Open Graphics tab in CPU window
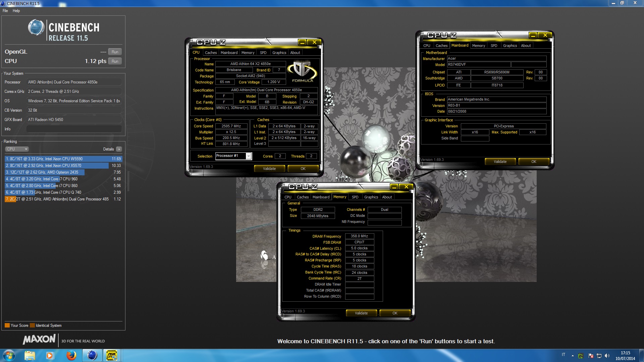Image resolution: width=644 pixels, height=362 pixels. pos(279,53)
